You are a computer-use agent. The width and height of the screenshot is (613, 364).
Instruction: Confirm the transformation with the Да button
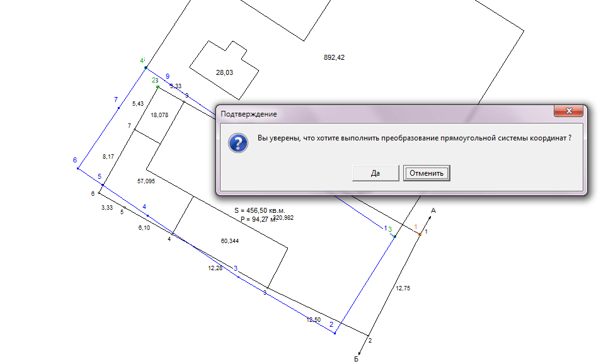point(375,173)
